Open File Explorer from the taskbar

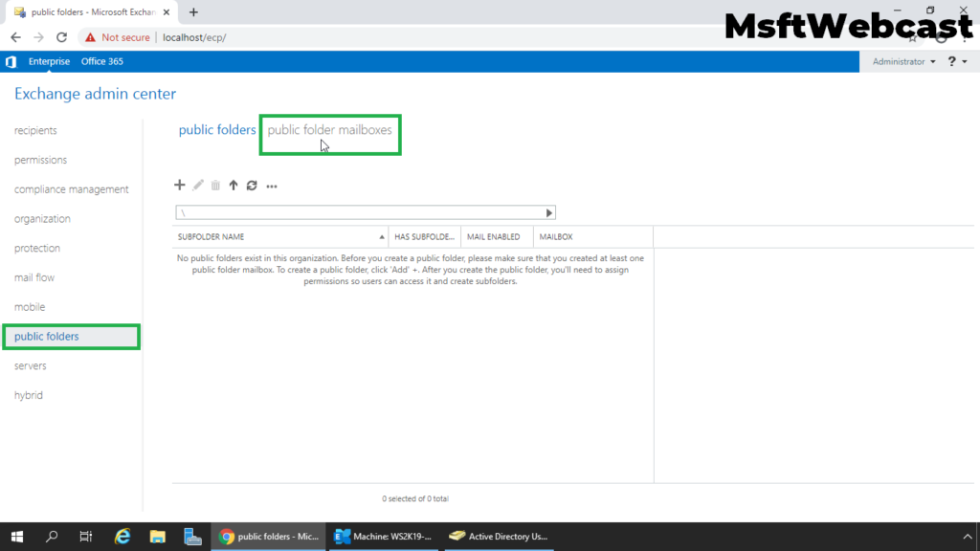(x=158, y=536)
